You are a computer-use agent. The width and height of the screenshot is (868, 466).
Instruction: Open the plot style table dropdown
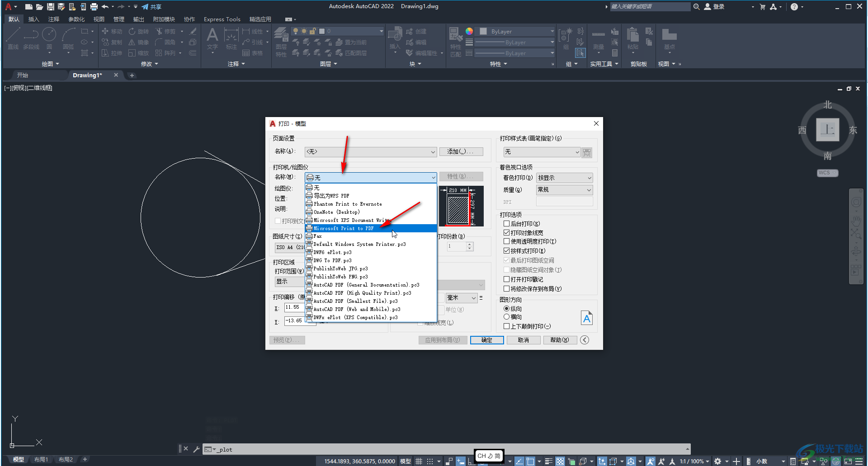[x=542, y=152]
